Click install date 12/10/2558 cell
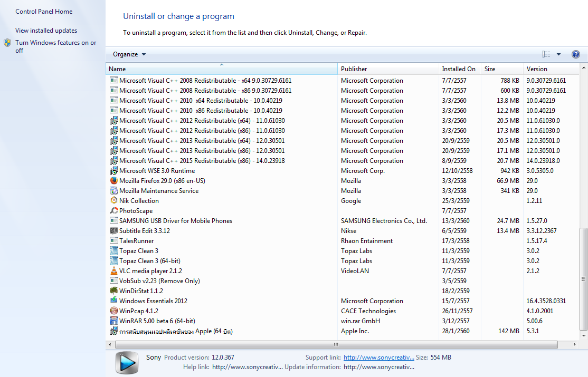The image size is (588, 377). click(x=457, y=170)
